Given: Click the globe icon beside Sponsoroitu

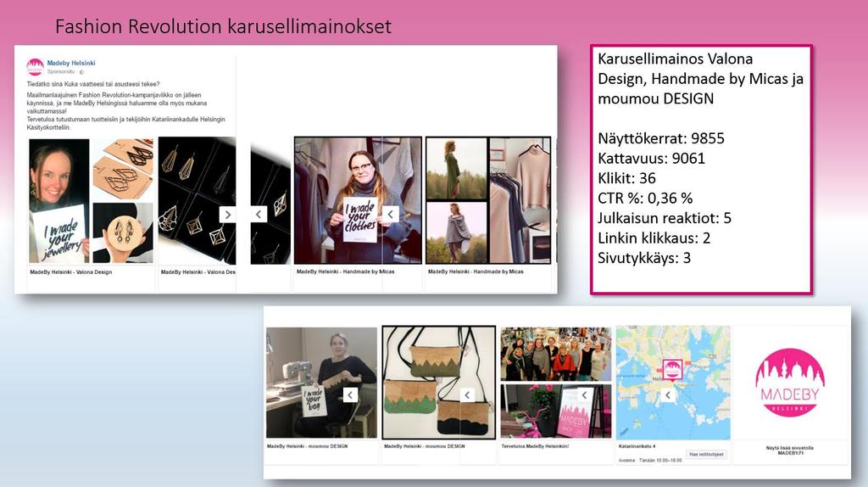Looking at the screenshot, I should (x=81, y=72).
